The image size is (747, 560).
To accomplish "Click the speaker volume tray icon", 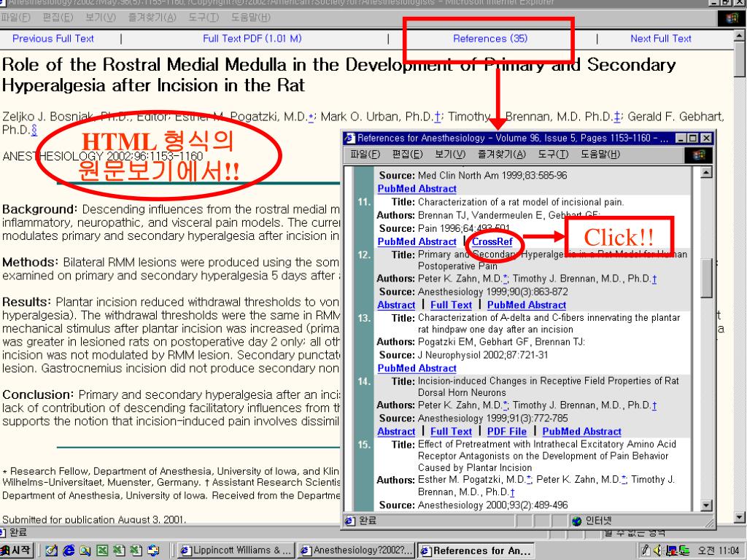I will tap(659, 551).
